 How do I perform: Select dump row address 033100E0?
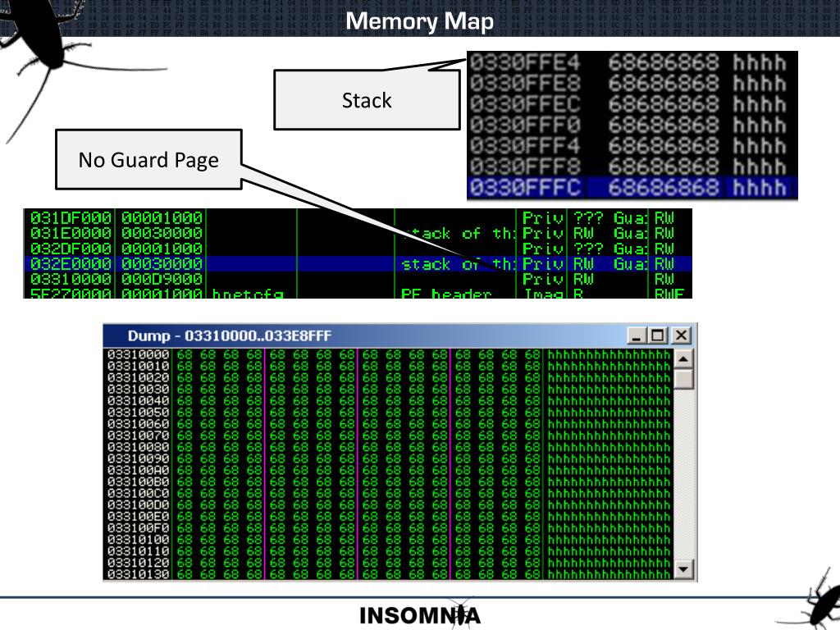pos(138,517)
